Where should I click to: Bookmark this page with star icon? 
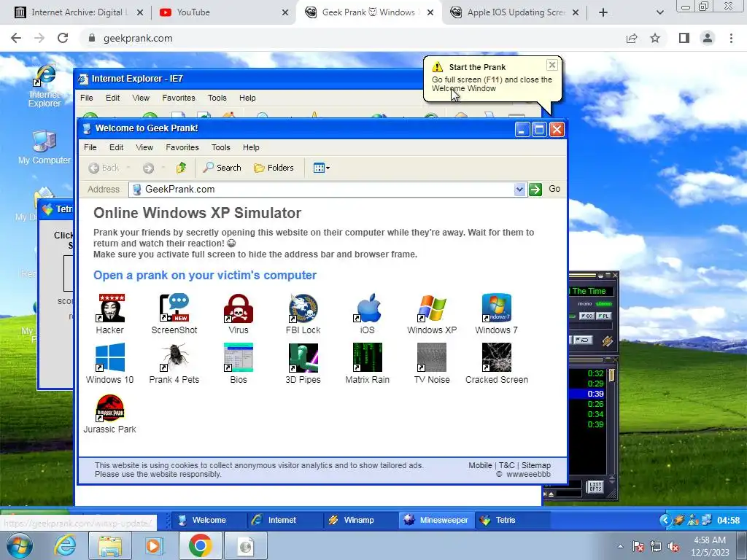pyautogui.click(x=655, y=38)
